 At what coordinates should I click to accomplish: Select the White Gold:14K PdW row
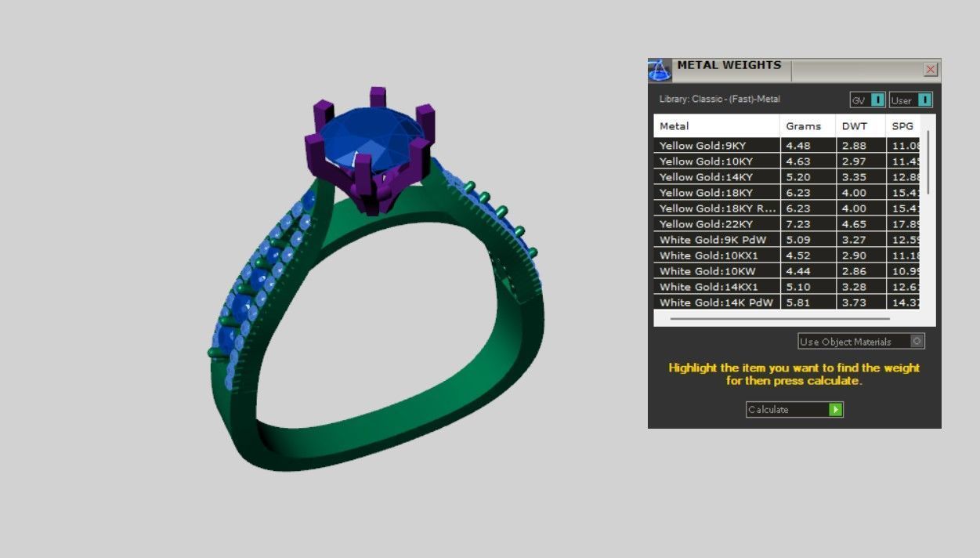[x=787, y=303]
